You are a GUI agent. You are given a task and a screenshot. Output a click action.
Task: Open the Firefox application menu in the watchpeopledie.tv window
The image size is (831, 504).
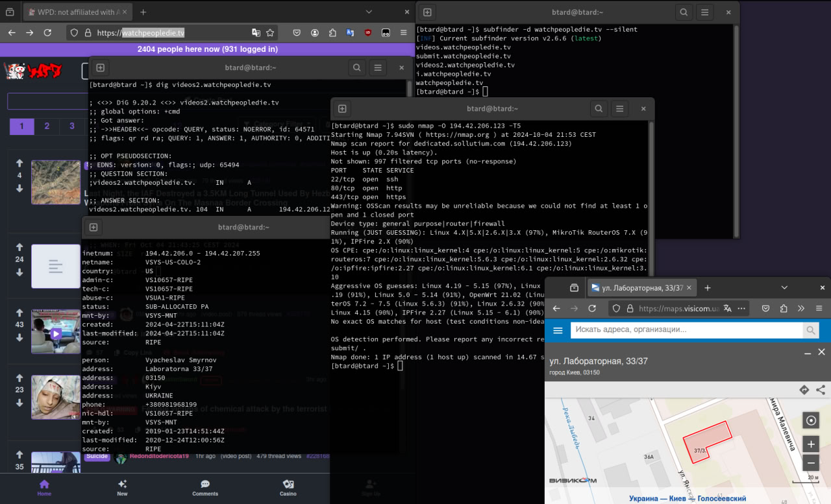[x=403, y=32]
